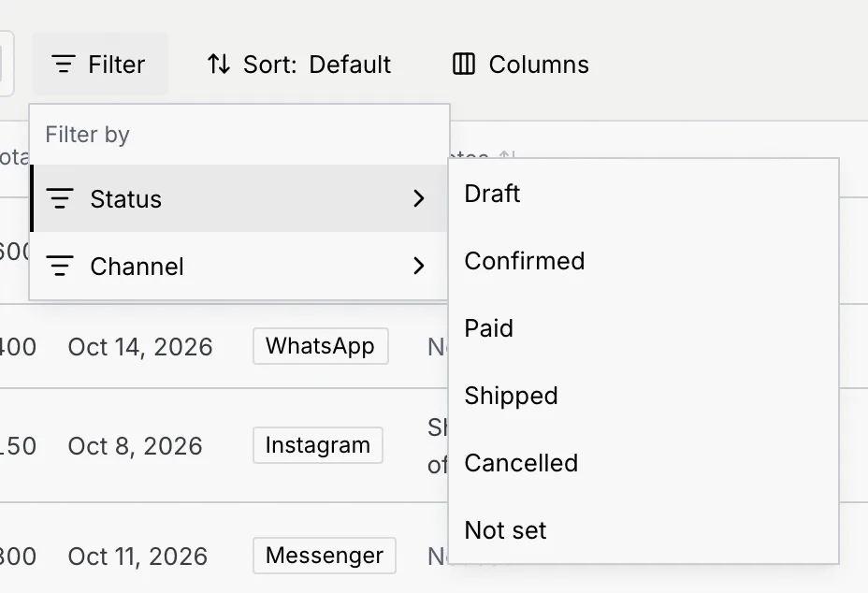Click the Oct 8, 2026 date cell
The width and height of the screenshot is (868, 593).
(x=135, y=446)
